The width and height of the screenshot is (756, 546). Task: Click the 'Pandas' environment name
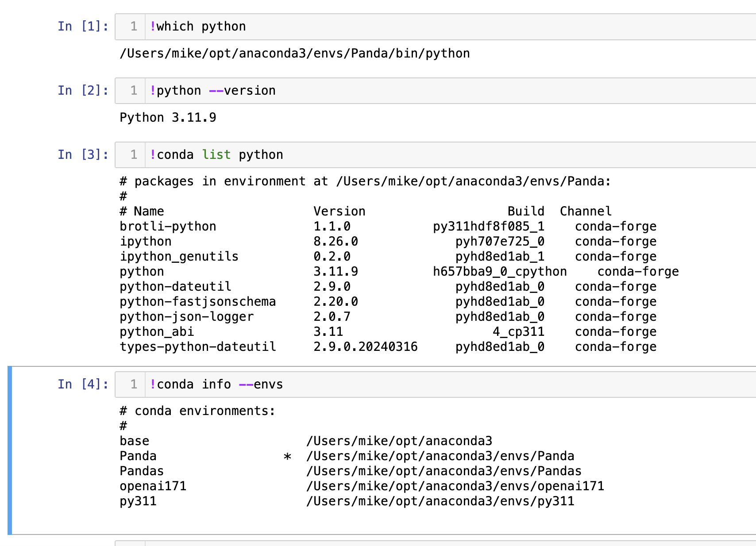click(142, 471)
